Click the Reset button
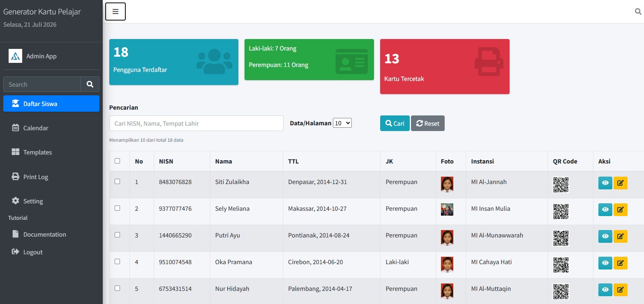Screen dimensions: 644x304 pyautogui.click(x=428, y=123)
